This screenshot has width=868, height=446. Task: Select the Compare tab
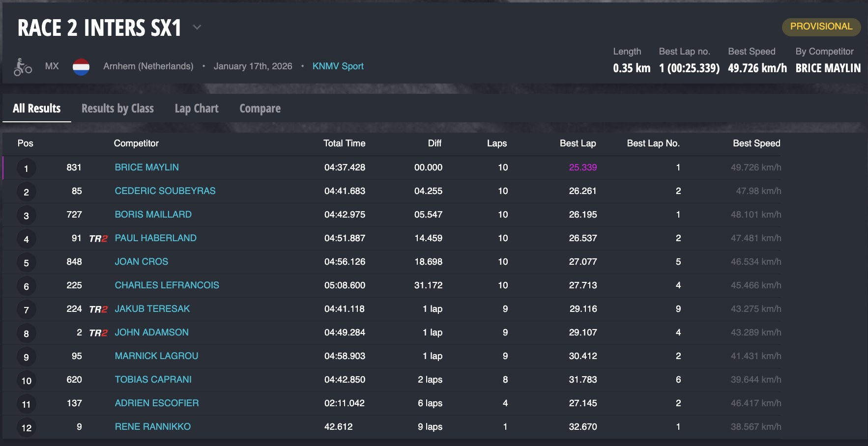[x=260, y=109]
